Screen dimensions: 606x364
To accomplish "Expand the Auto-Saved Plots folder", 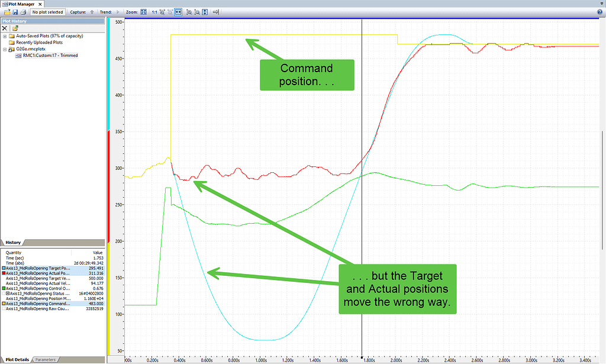I will pos(4,36).
